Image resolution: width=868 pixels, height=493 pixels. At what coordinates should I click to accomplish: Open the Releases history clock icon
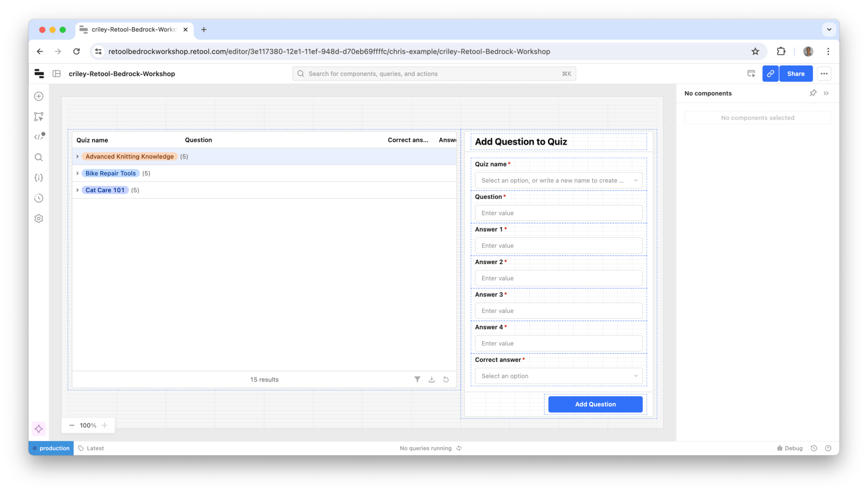(39, 198)
